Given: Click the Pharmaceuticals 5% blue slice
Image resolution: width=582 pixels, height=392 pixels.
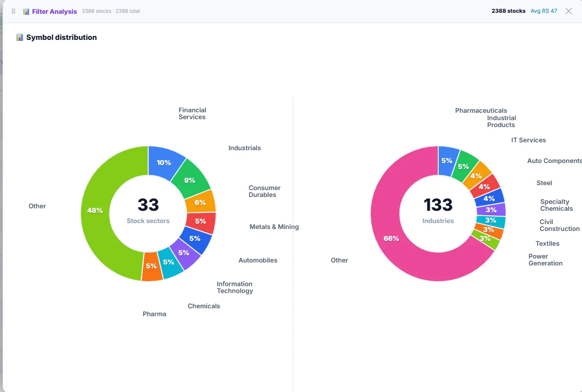Looking at the screenshot, I should click(x=448, y=161).
